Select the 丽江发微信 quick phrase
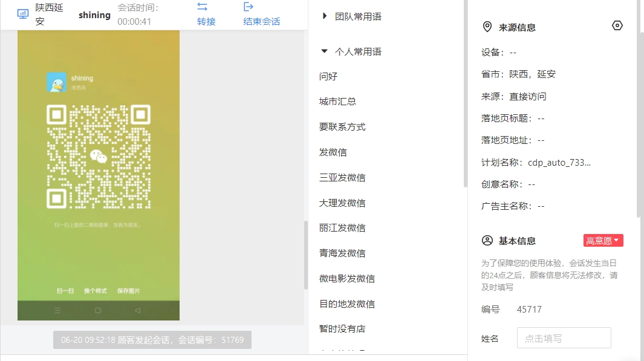 point(342,228)
